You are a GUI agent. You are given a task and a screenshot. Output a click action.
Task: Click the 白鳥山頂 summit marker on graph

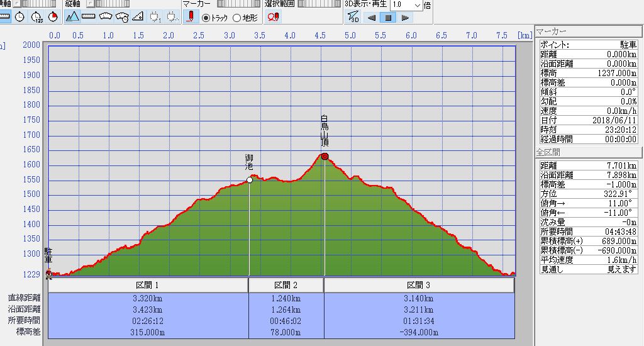click(x=325, y=156)
